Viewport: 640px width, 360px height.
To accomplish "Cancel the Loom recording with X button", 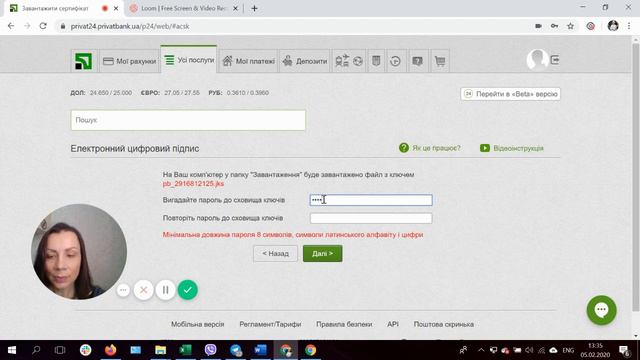I will point(144,290).
